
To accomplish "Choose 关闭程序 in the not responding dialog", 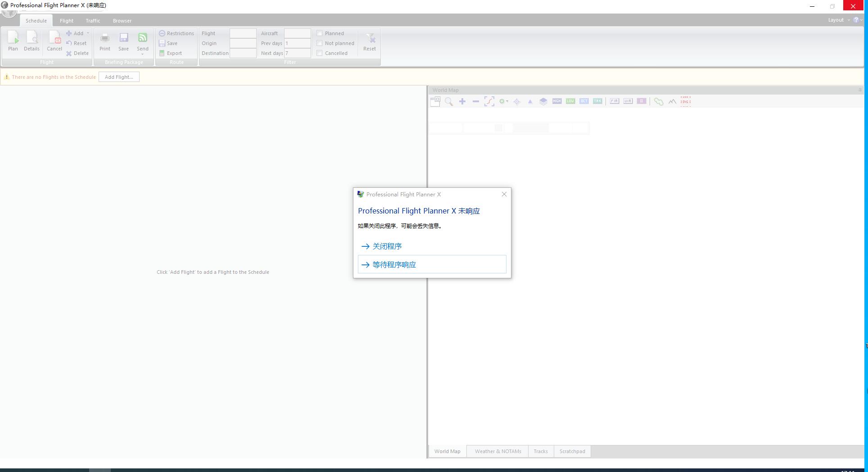I will (432, 246).
